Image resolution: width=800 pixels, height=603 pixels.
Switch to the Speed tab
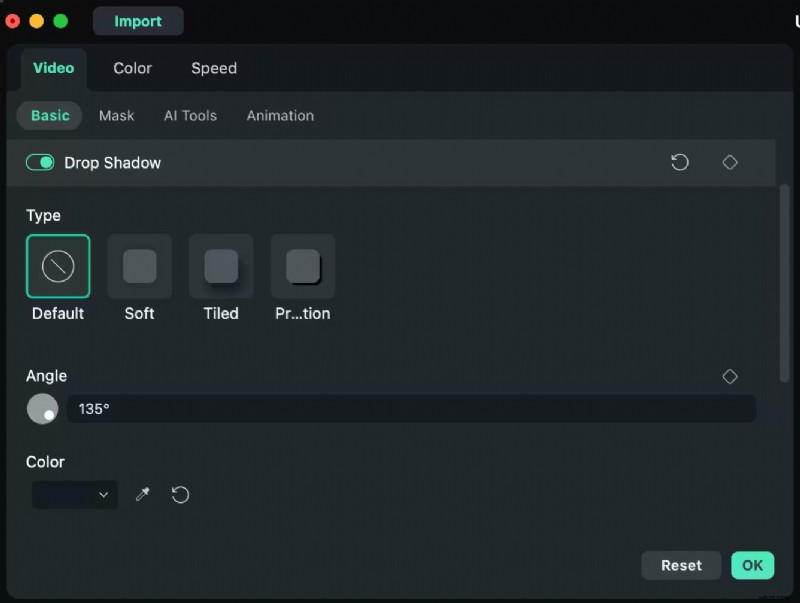[213, 68]
